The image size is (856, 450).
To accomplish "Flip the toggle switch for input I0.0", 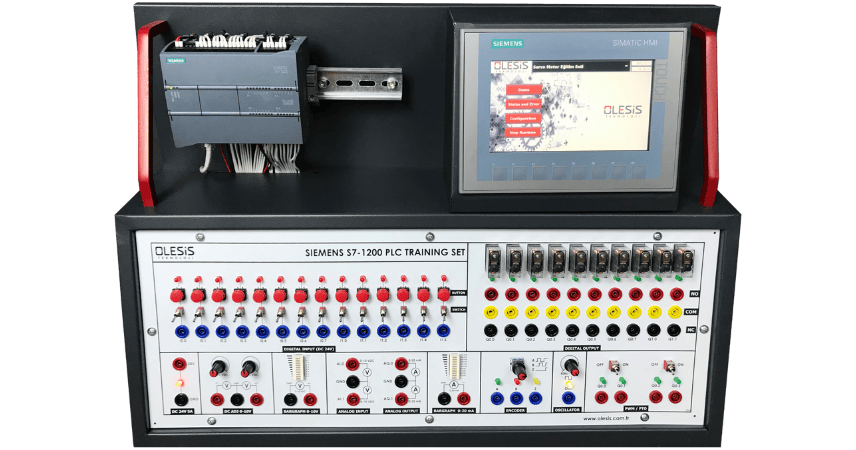I will [177, 314].
